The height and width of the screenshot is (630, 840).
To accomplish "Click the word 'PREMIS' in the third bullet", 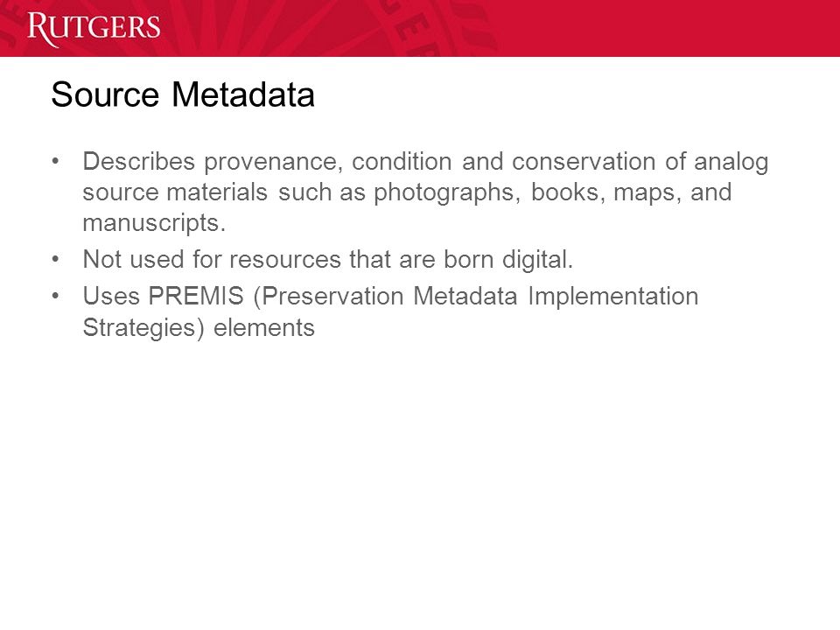I will pos(196,296).
